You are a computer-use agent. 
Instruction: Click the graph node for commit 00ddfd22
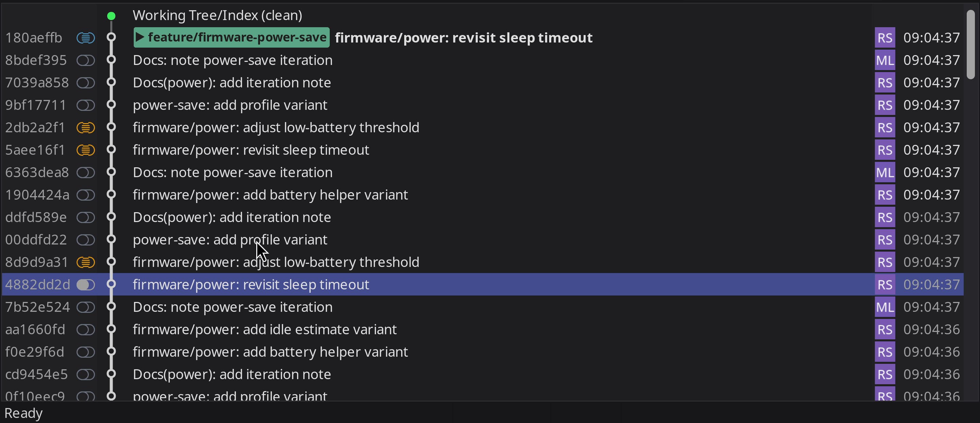point(111,239)
